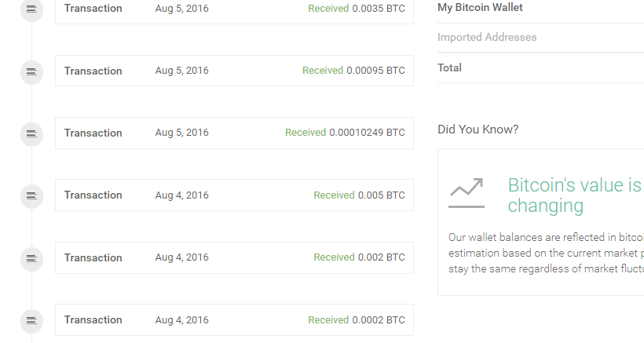Image resolution: width=644 pixels, height=343 pixels.
Task: Expand the Transaction label in the 0.0002 BTC row
Action: pyautogui.click(x=93, y=320)
